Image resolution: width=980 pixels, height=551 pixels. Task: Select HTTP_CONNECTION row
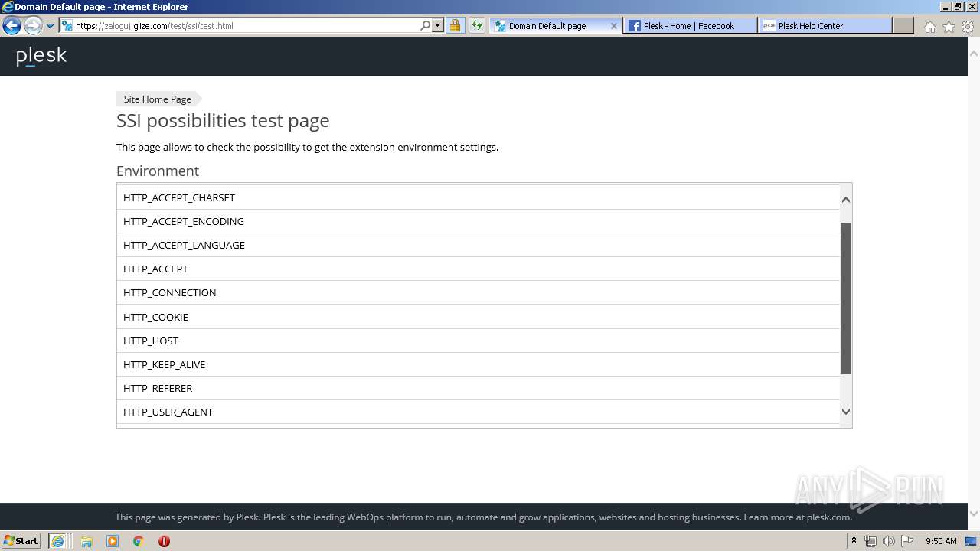click(479, 292)
